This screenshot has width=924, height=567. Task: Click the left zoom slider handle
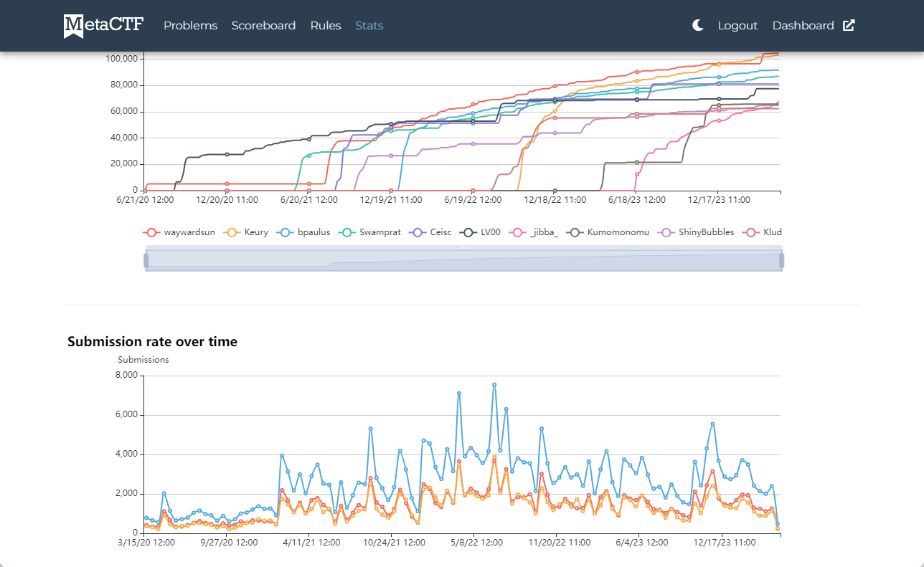click(146, 260)
